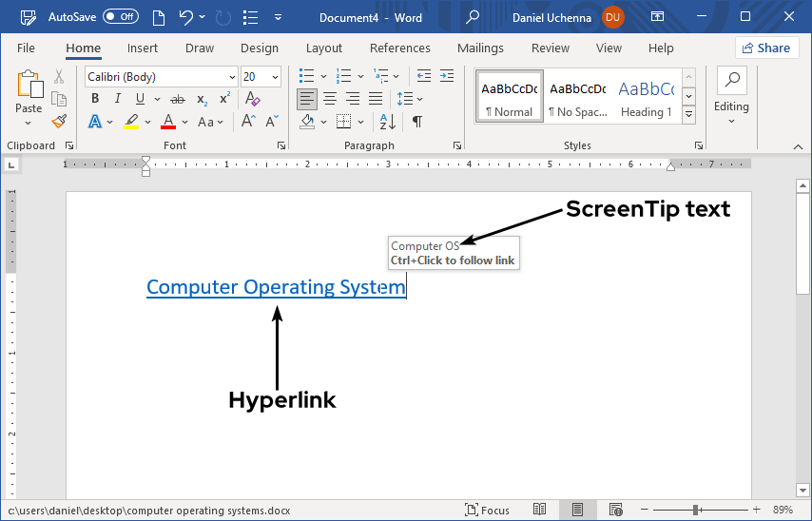Expand the Styles gallery More arrow
812x521 pixels.
688,114
